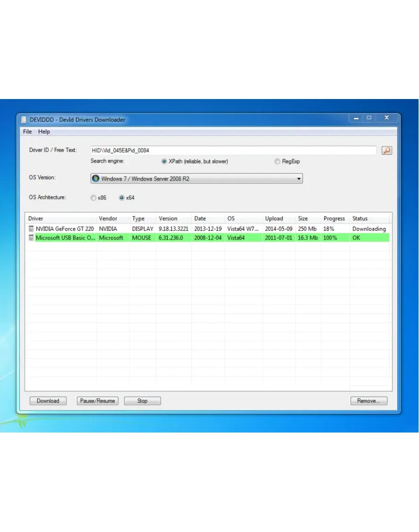
Task: Sort the list by Status column header
Action: 360,219
